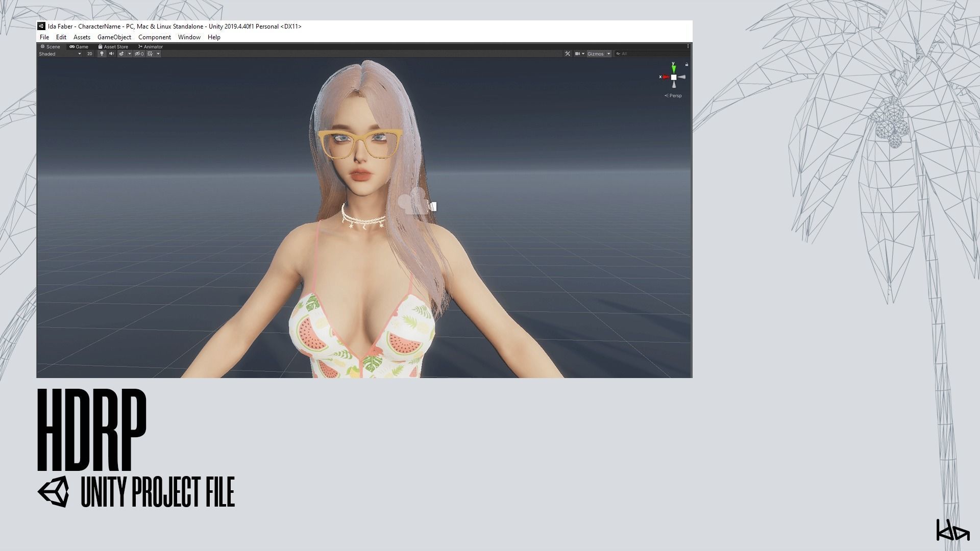Switch to the Scene tab
Image resolution: width=980 pixels, height=551 pixels.
click(51, 46)
